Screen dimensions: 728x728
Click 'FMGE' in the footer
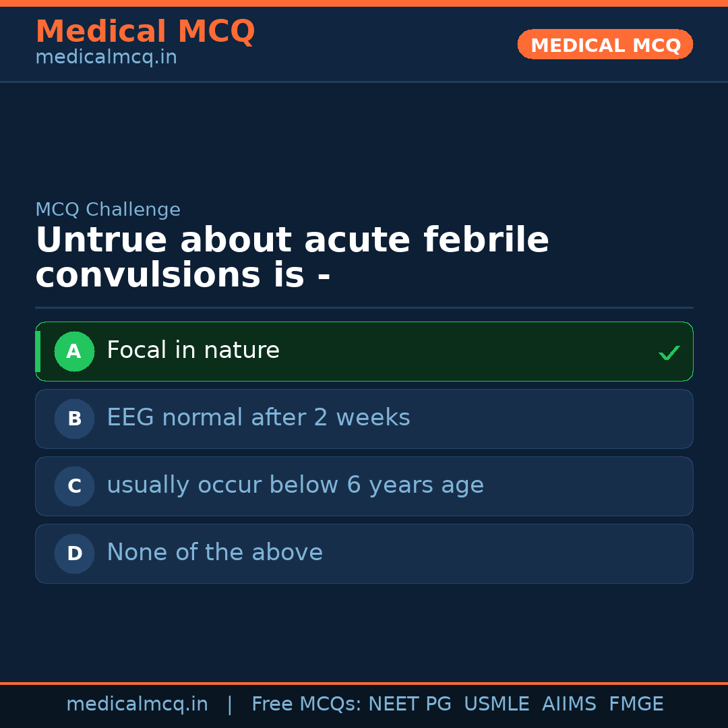pos(636,704)
